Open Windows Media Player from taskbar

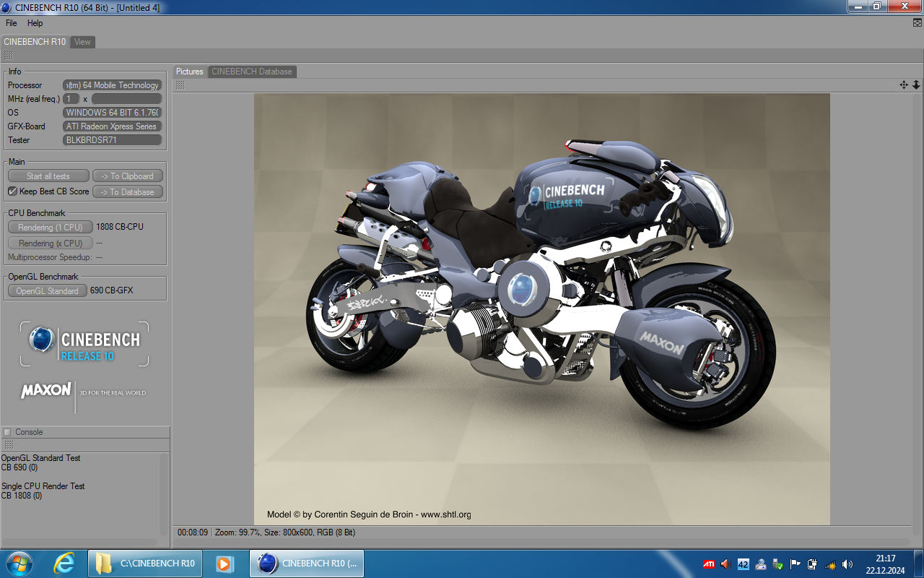(x=225, y=564)
